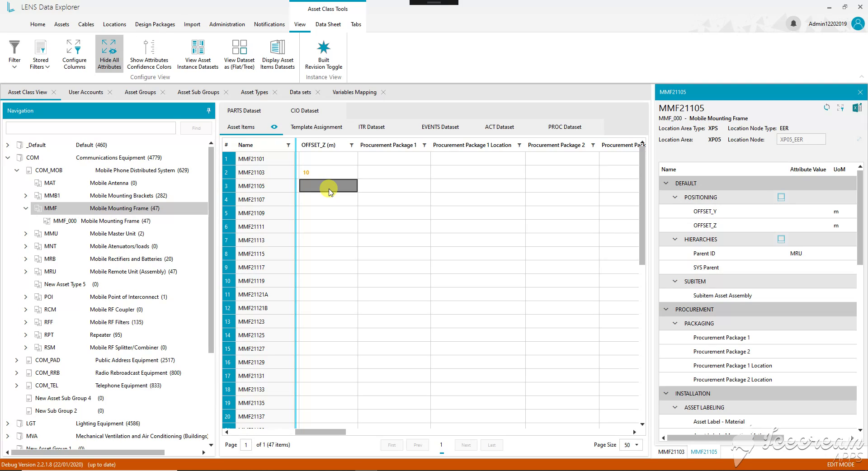The width and height of the screenshot is (868, 471).
Task: Filter Procurement Package 1 column
Action: (425, 145)
